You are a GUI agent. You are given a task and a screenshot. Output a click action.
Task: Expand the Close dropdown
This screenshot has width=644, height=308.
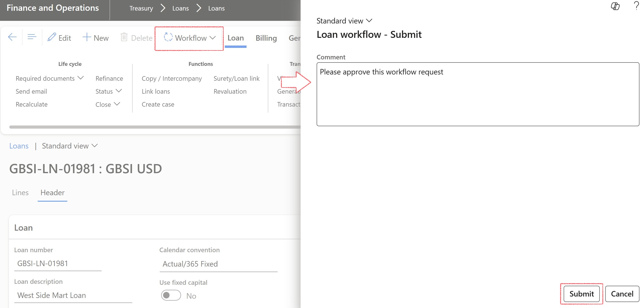pyautogui.click(x=108, y=104)
